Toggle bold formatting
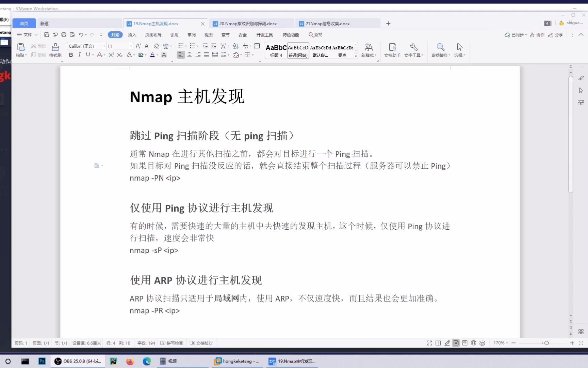 click(x=71, y=55)
